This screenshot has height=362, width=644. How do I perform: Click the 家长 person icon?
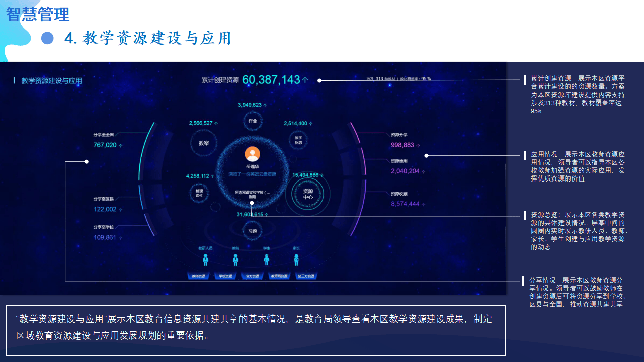(x=296, y=259)
